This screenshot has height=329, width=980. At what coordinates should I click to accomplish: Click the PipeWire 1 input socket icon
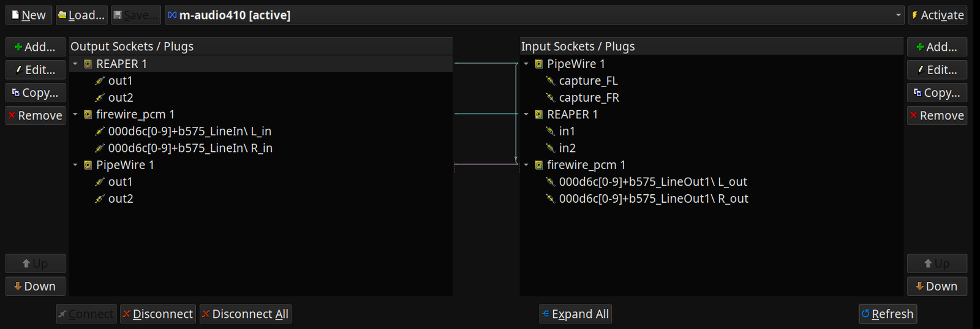click(539, 64)
